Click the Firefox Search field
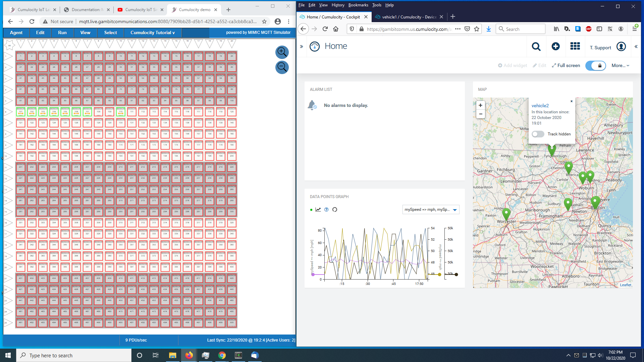The image size is (644, 362). coord(520,29)
